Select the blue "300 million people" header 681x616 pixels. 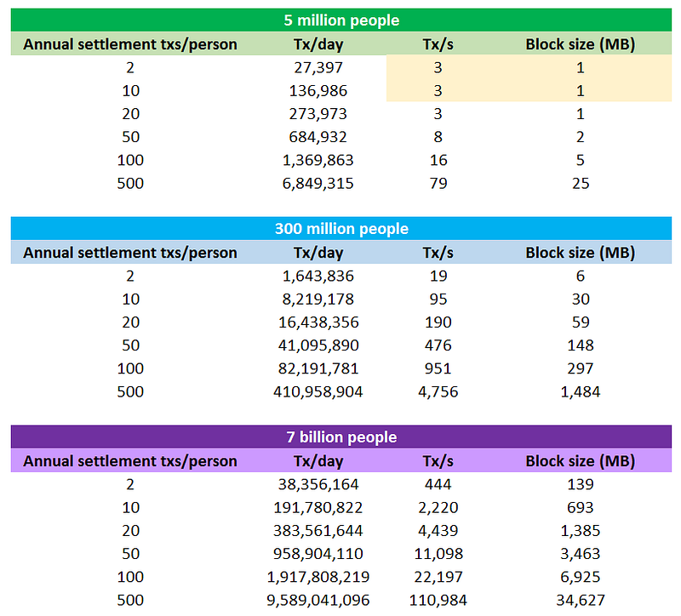click(x=341, y=228)
